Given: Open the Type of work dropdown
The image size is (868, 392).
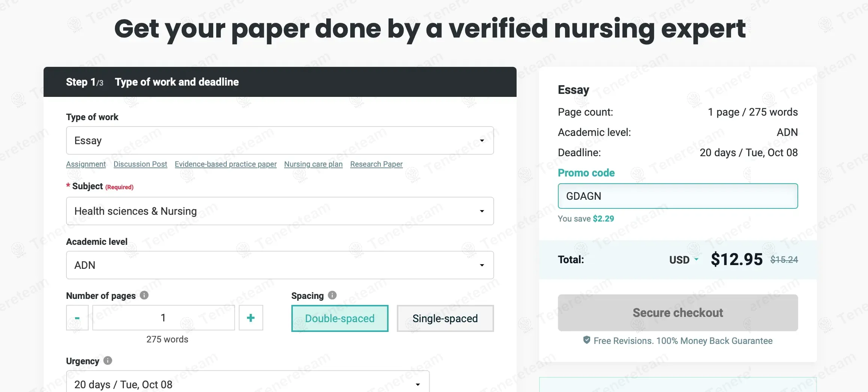Looking at the screenshot, I should 280,140.
